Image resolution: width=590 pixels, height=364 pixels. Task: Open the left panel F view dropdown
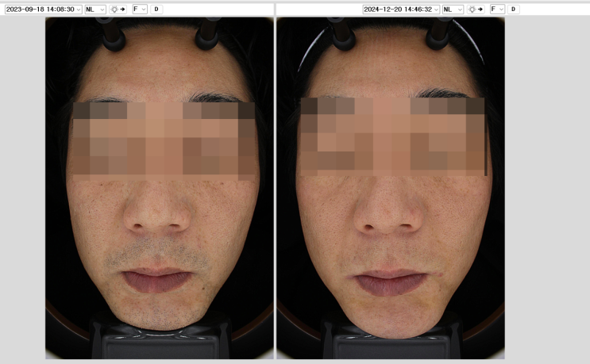coord(140,10)
